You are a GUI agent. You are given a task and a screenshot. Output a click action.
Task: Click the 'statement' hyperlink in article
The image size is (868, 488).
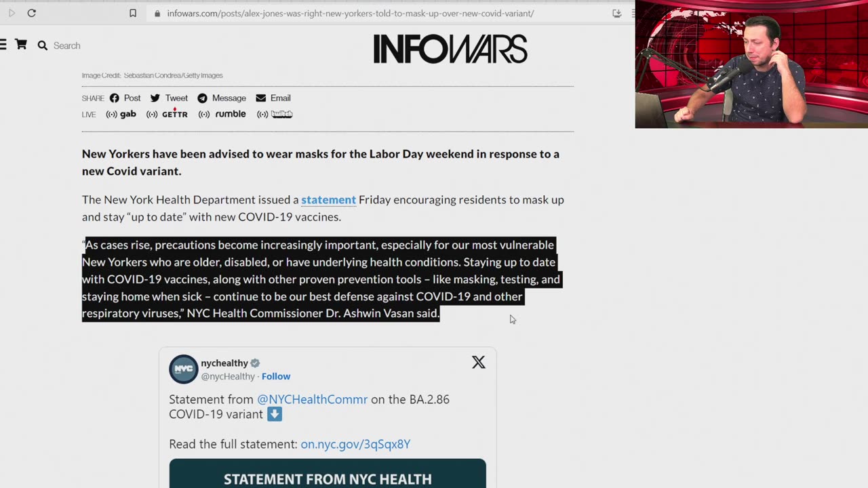[x=328, y=200]
